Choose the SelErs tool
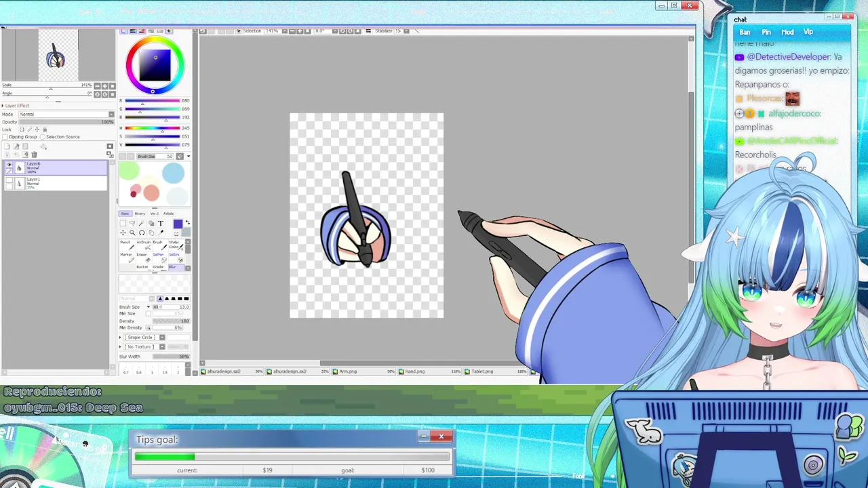Screen dimensions: 868x488 pos(176,258)
